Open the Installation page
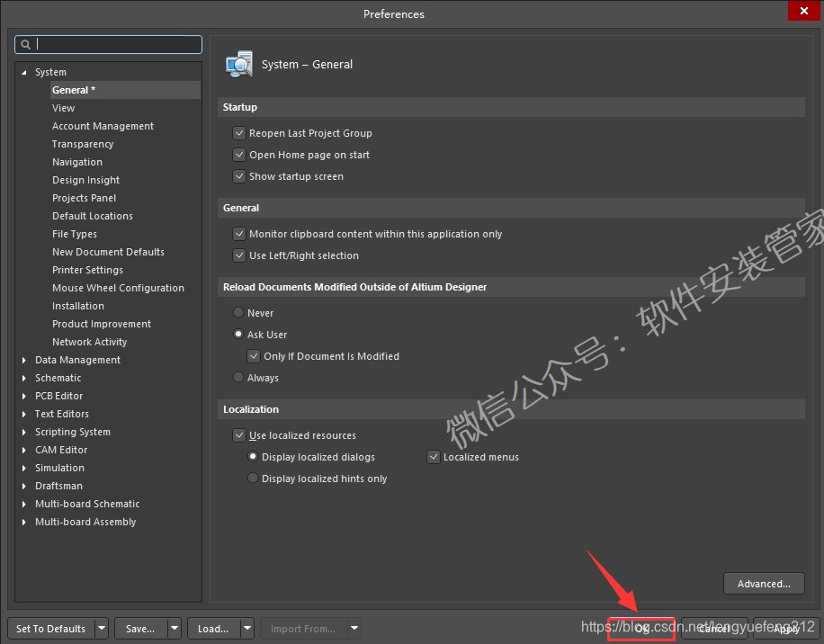Viewport: 824px width, 644px height. click(77, 306)
